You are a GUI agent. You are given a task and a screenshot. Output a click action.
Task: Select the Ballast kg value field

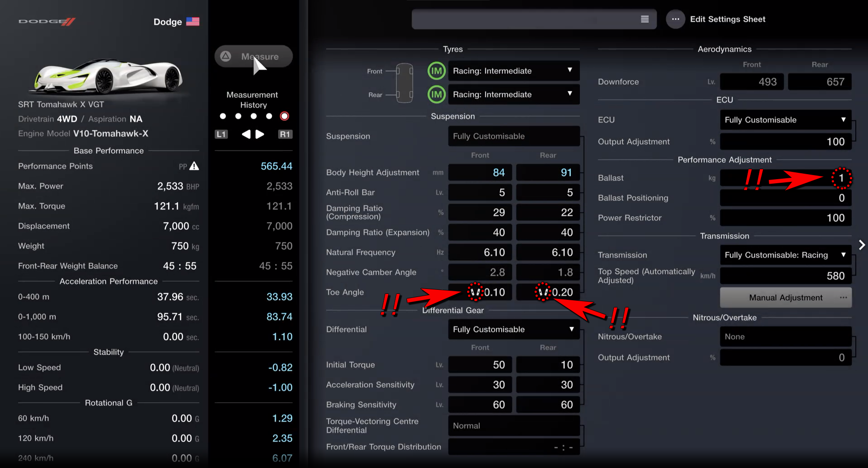click(785, 178)
